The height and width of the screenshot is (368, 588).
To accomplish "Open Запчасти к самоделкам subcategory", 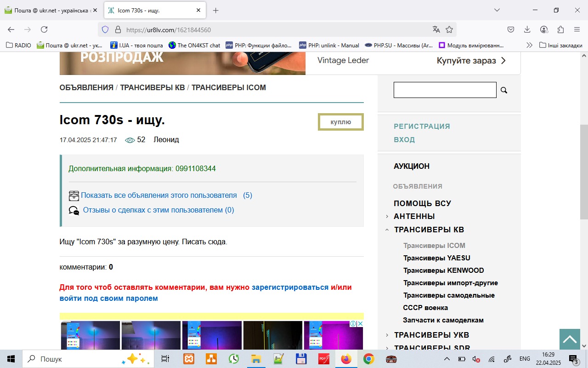I will point(443,320).
